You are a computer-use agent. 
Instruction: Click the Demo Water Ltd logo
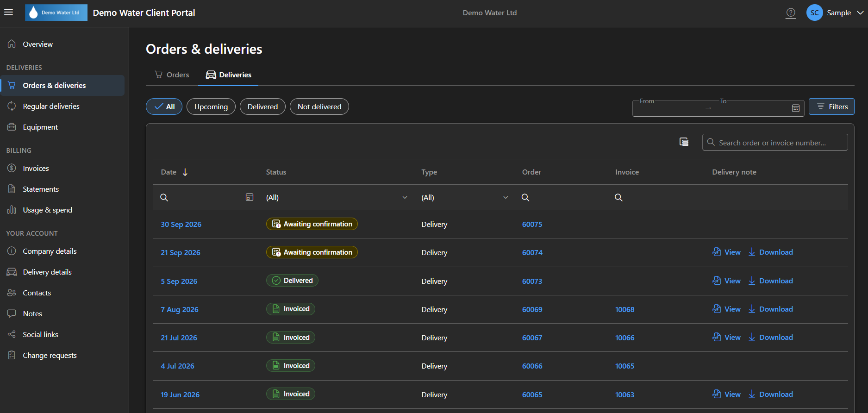pos(56,13)
